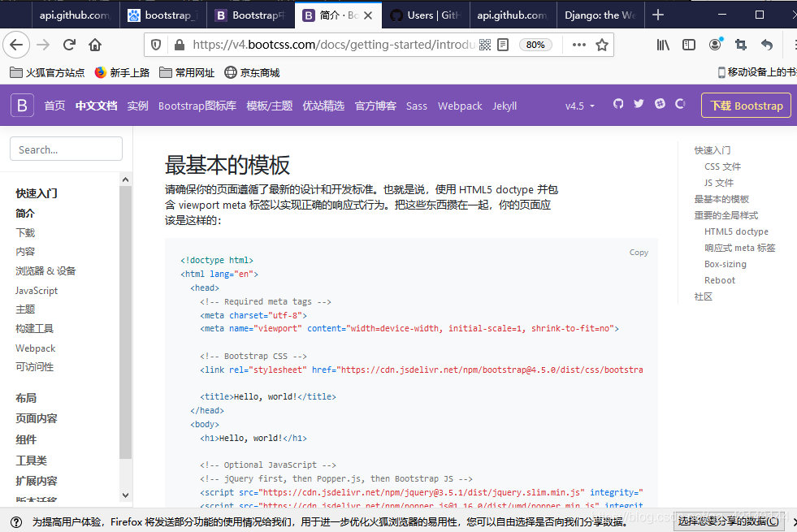
Task: Open Bootstrap图标库 in the navbar
Action: pos(197,106)
